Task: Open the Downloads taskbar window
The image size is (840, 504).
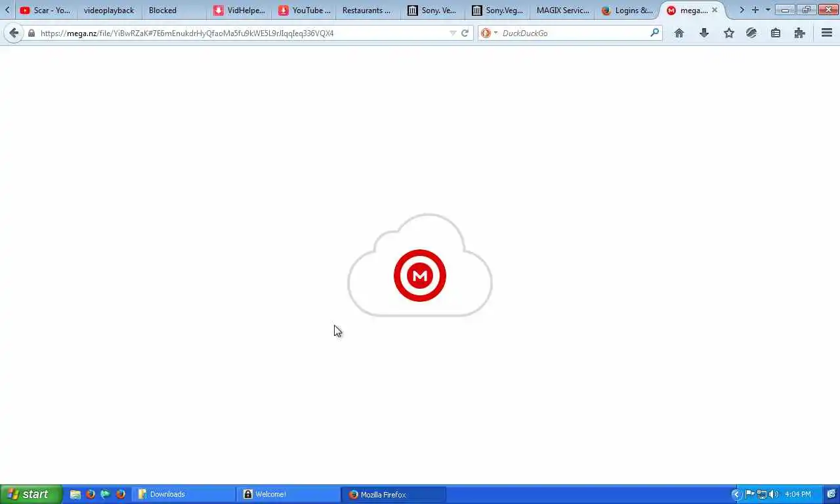Action: pyautogui.click(x=184, y=494)
